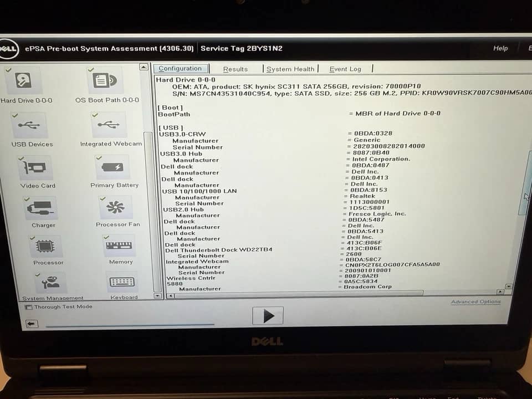Click the 'Broadcom Corp' value
The height and width of the screenshot is (399, 532).
tap(368, 287)
